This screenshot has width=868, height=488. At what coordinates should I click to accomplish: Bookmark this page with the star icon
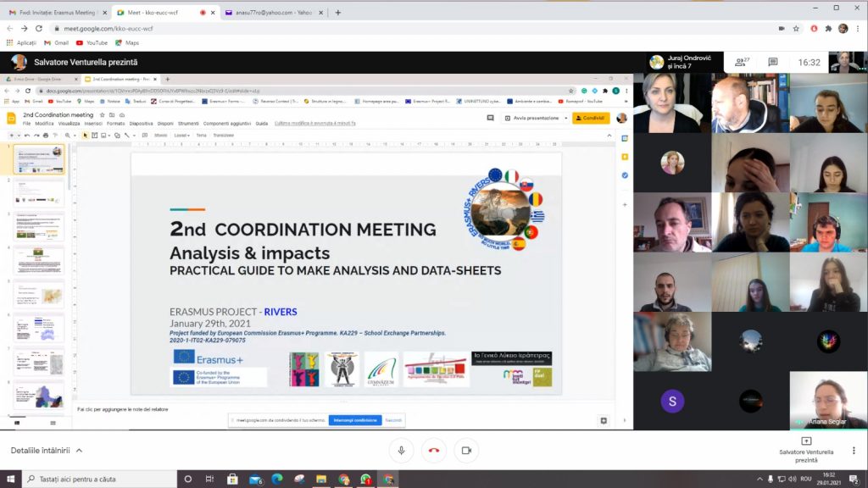796,28
